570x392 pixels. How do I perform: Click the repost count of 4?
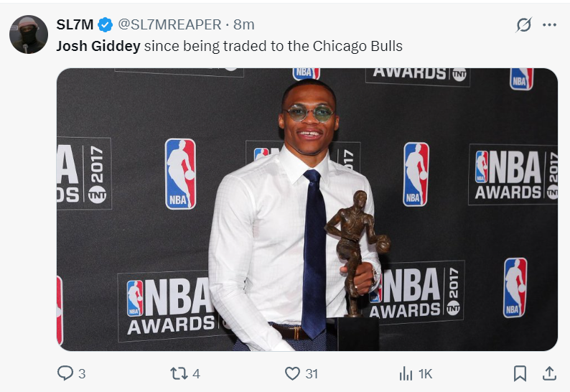196,373
